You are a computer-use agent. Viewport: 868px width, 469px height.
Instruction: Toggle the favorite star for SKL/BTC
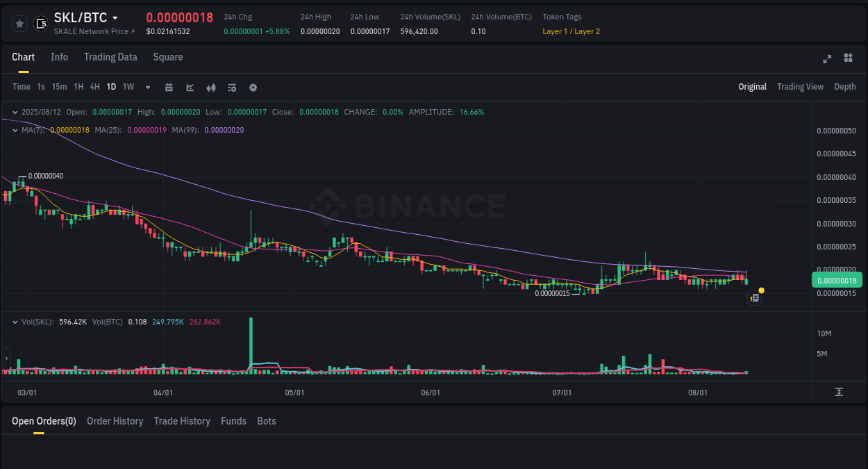click(19, 23)
